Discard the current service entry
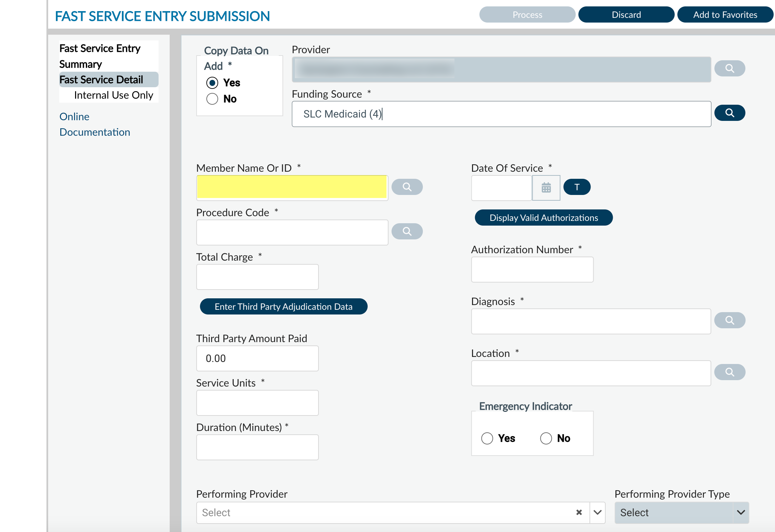 point(626,14)
